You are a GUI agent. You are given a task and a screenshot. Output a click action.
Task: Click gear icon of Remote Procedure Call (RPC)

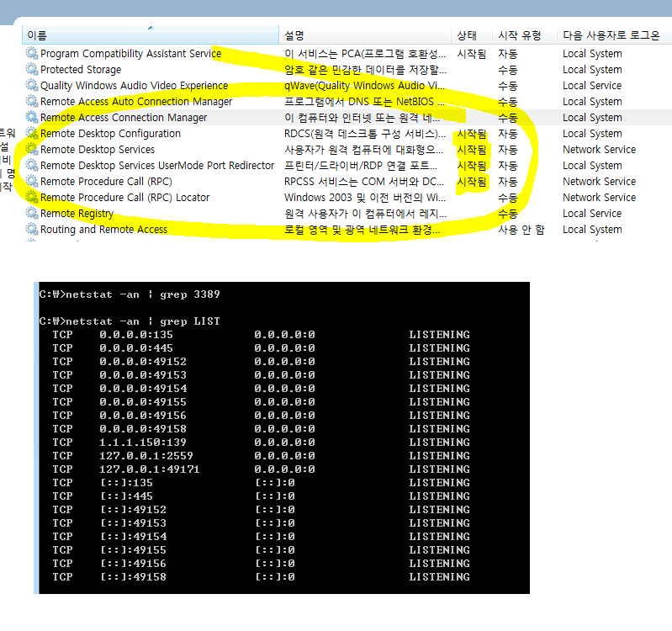[x=32, y=181]
